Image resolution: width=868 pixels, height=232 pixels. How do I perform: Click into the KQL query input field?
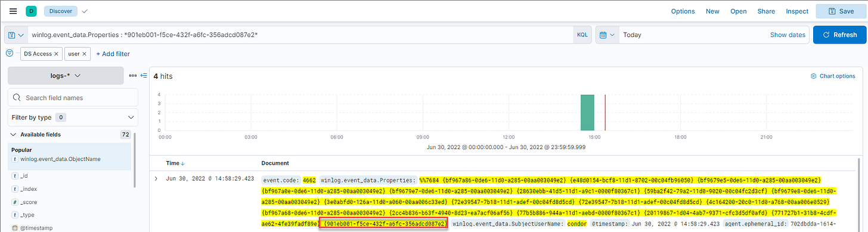(300, 35)
